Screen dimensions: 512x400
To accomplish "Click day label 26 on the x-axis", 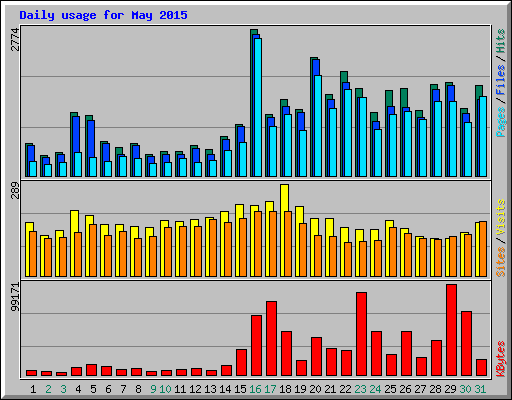I will (405, 389).
